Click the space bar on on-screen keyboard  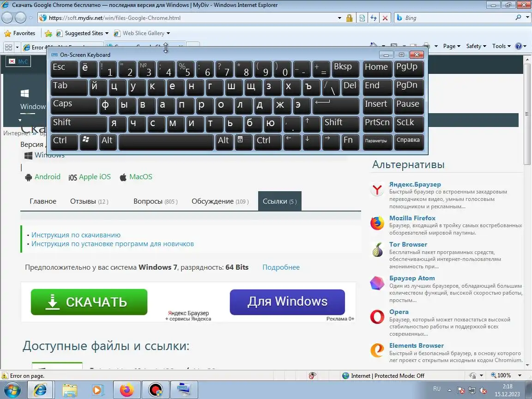point(166,142)
